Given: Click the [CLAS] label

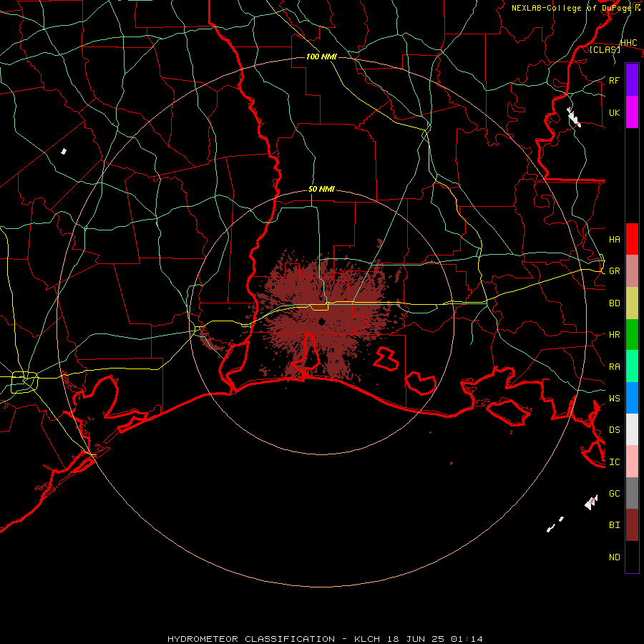Looking at the screenshot, I should click(605, 49).
